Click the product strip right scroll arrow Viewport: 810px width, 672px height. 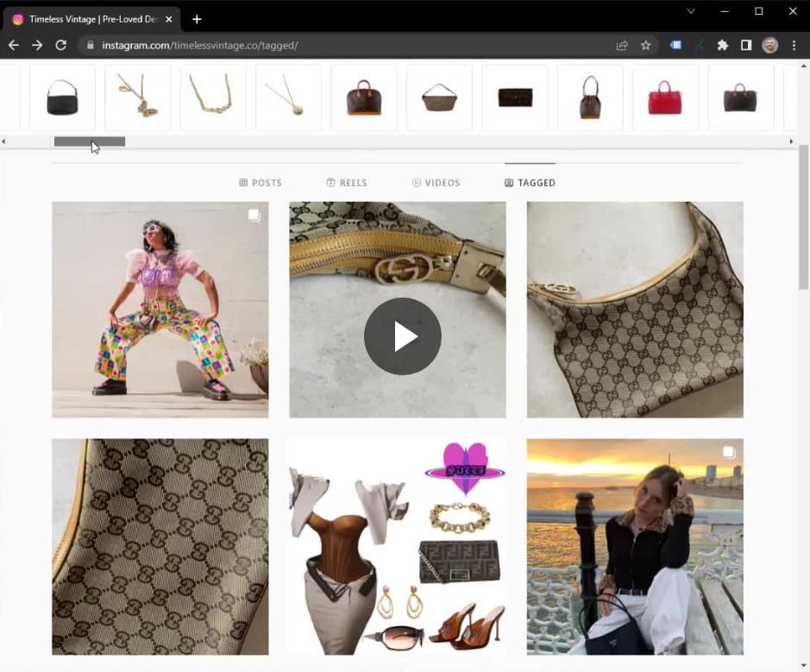point(791,141)
